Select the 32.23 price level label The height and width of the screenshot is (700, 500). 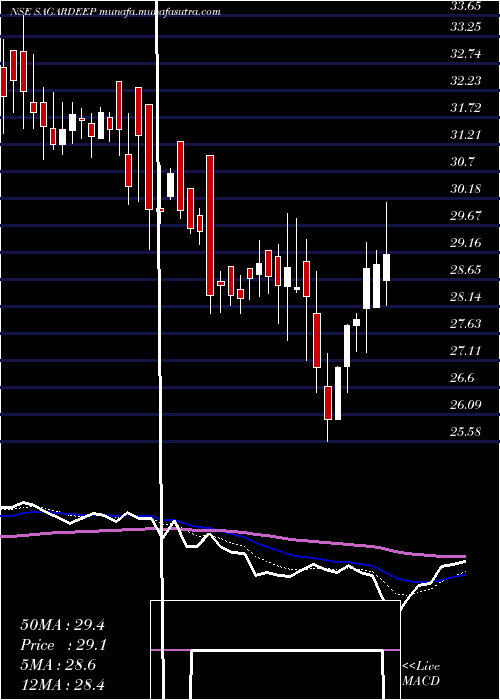tap(466, 80)
